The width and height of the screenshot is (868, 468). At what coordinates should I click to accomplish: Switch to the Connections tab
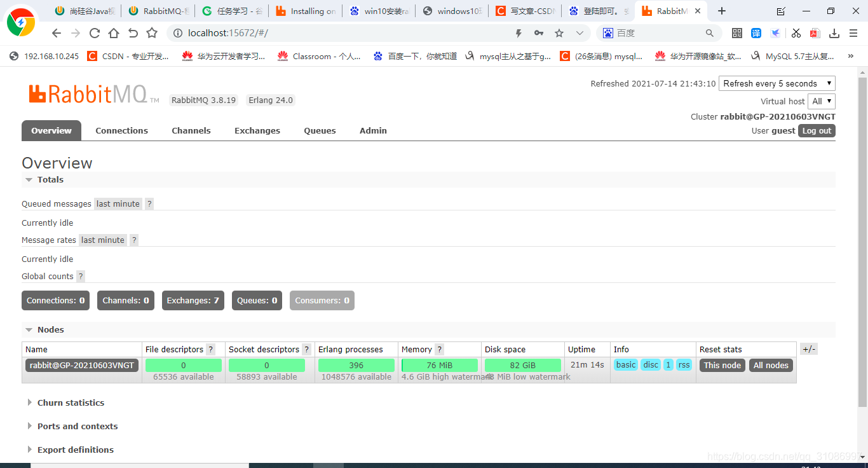click(122, 130)
